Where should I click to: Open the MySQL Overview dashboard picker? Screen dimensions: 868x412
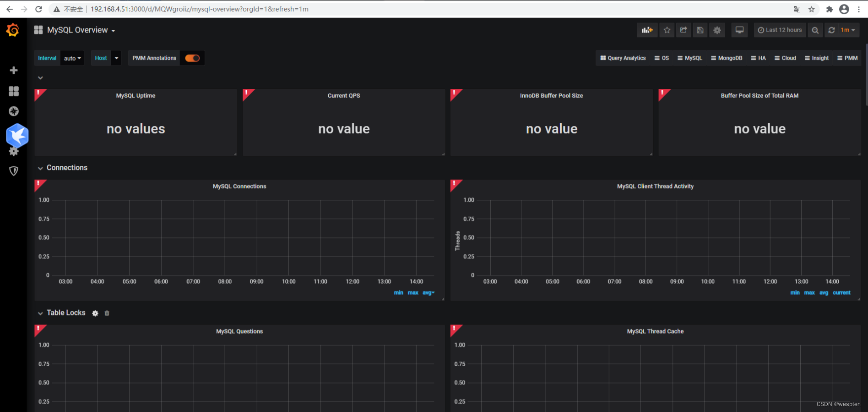tap(81, 30)
